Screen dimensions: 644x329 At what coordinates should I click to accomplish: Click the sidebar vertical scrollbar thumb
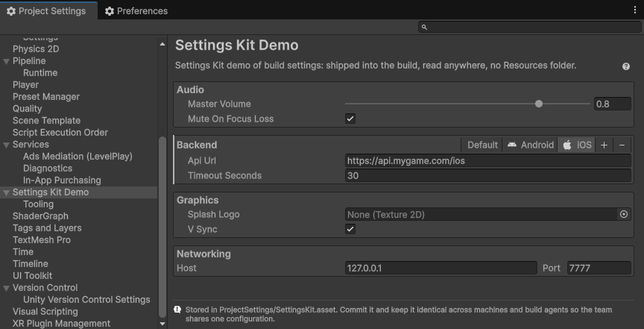click(162, 227)
